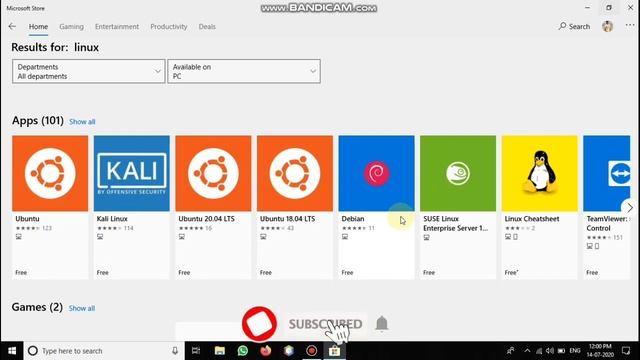Image resolution: width=640 pixels, height=360 pixels.
Task: Open File Explorer from the taskbar
Action: point(220,351)
